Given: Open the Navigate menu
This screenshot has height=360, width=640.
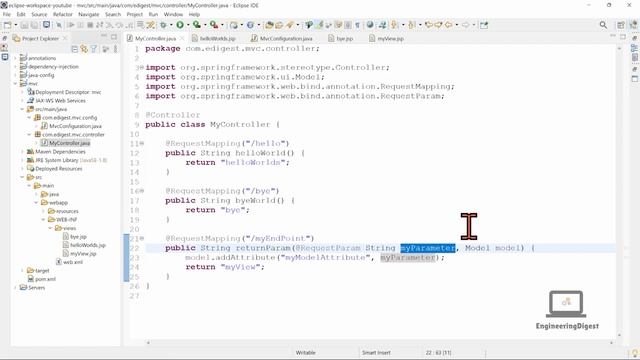Looking at the screenshot, I should pos(89,14).
